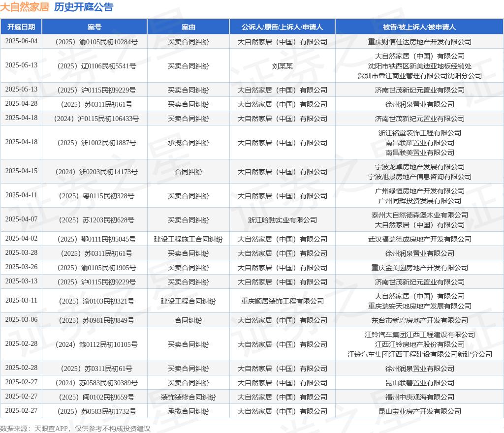The height and width of the screenshot is (433, 504).
Task: Click defendant 东台市新碧房地产开发有限公司
Action: tap(419, 321)
